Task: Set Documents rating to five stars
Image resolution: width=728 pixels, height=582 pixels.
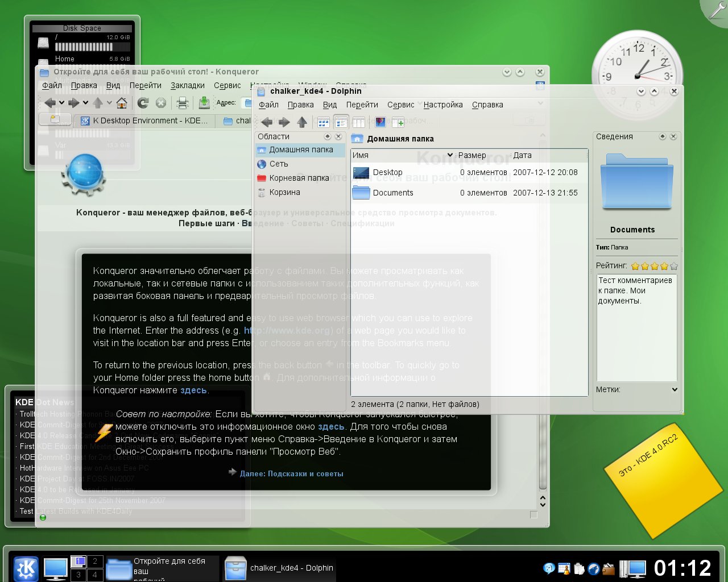Action: 674,266
